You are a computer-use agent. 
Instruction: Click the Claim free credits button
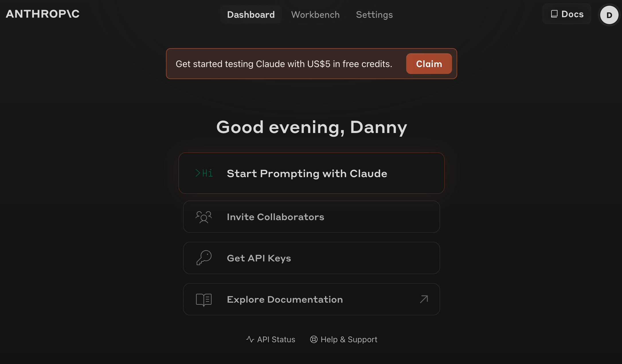click(429, 64)
